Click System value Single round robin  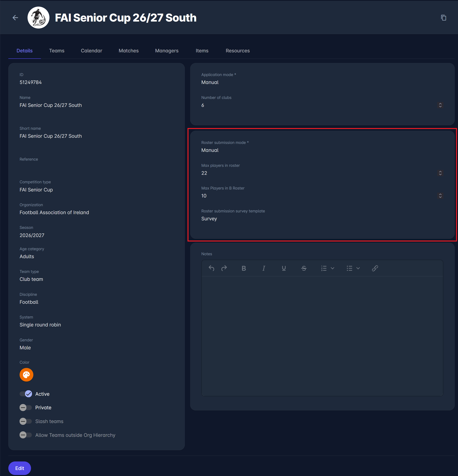click(x=40, y=325)
